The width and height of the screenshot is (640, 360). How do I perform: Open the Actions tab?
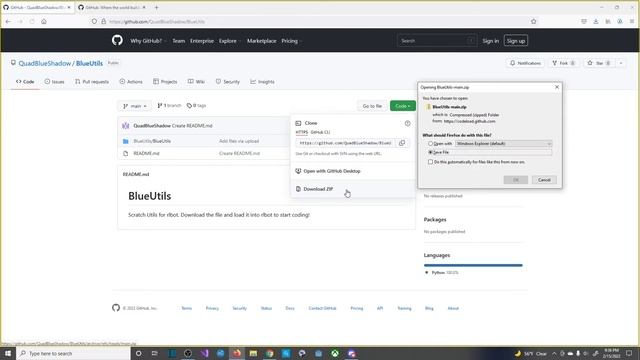(x=131, y=82)
